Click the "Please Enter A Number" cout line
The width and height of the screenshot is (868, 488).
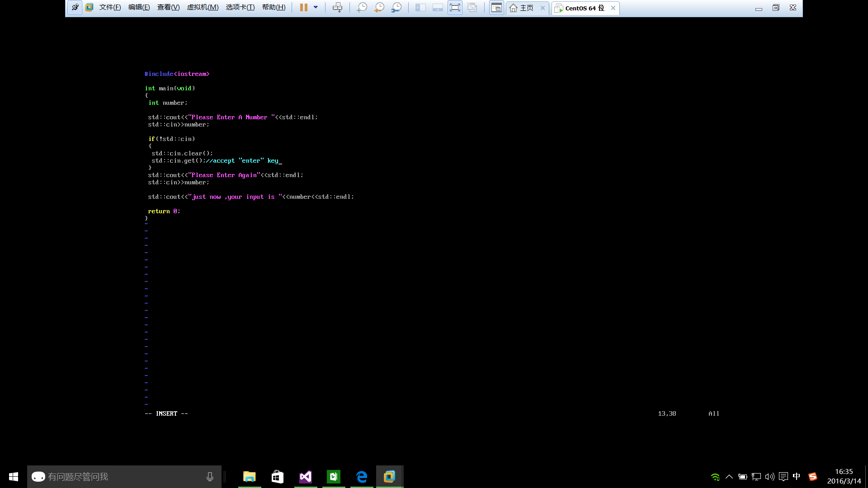point(233,117)
